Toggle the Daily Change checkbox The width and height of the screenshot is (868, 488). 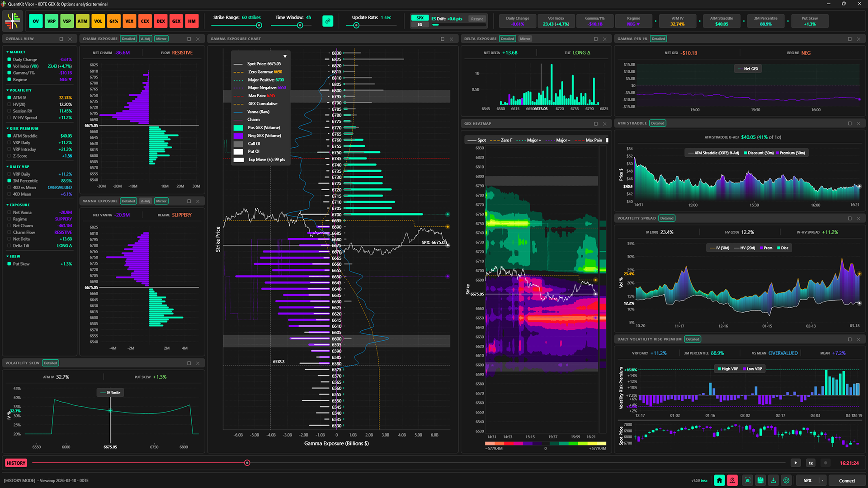point(9,59)
